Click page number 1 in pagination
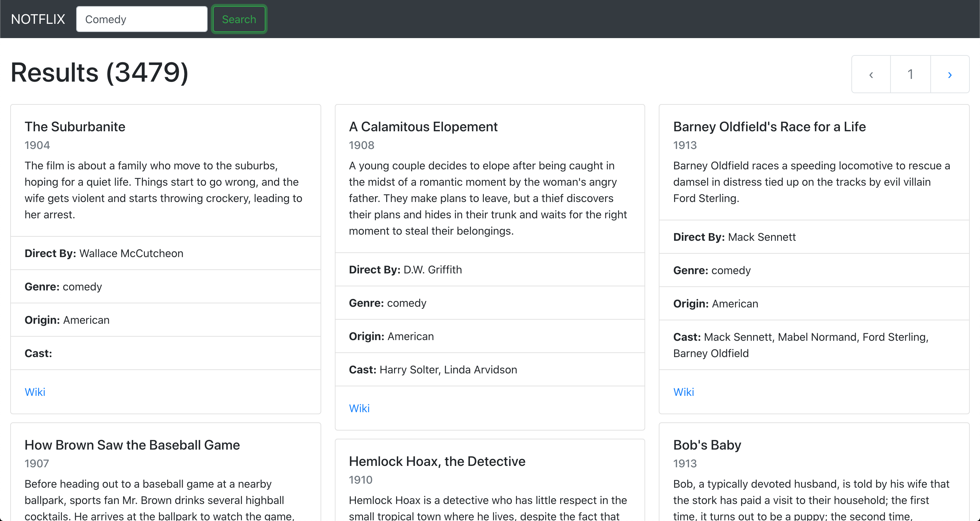 (x=910, y=74)
